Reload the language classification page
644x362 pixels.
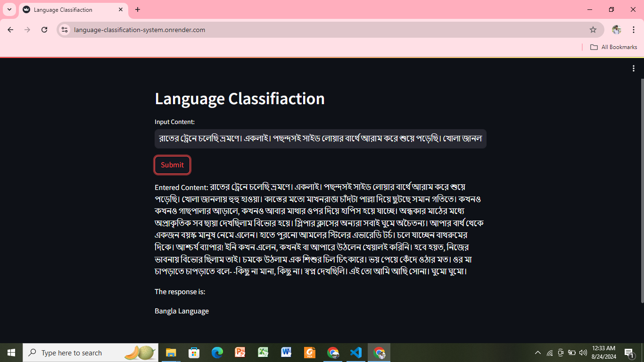click(x=44, y=29)
